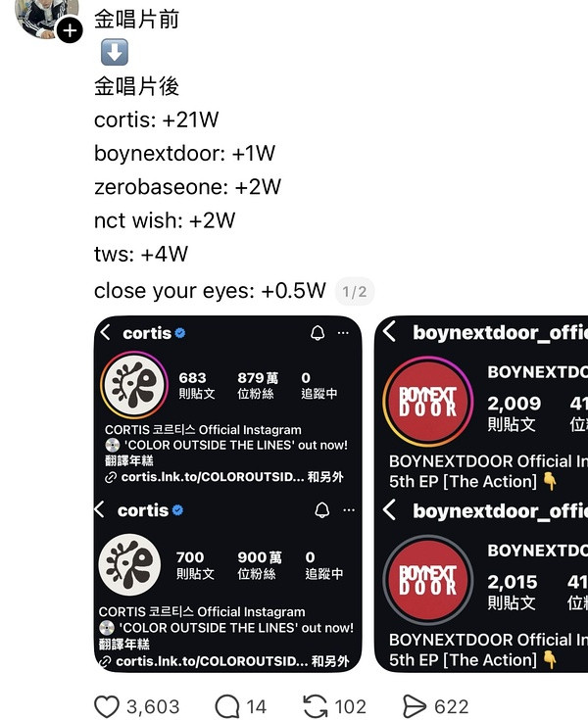Screen dimensions: 588x720
Task: Repost using the circular arrows icon
Action: pyautogui.click(x=316, y=706)
